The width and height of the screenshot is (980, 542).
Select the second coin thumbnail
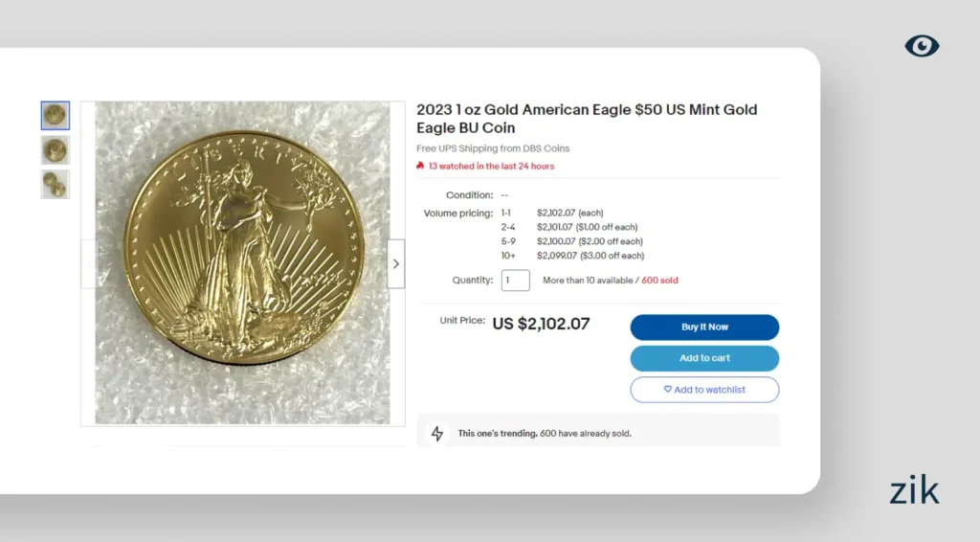coord(56,150)
